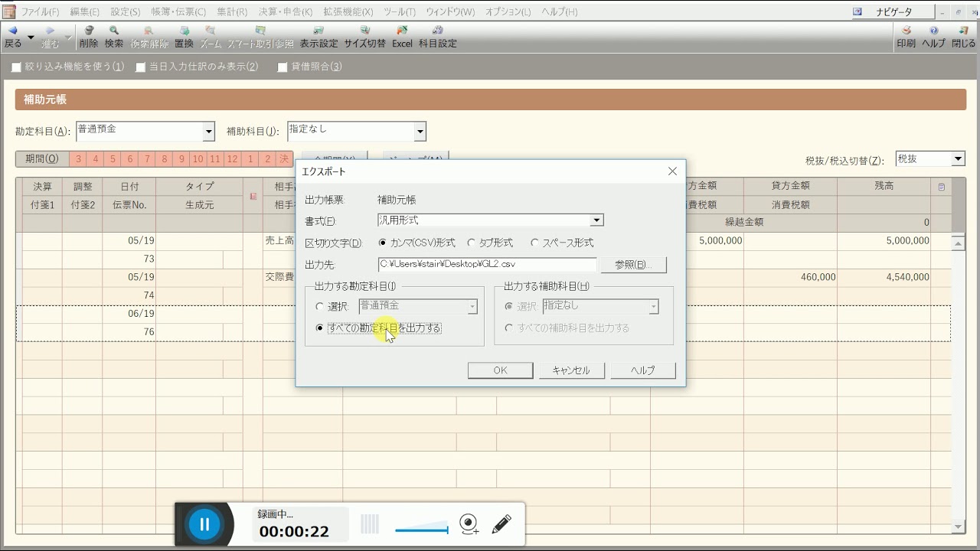
Task: Open the 補助科目 dropdown showing 指定なし
Action: (420, 132)
